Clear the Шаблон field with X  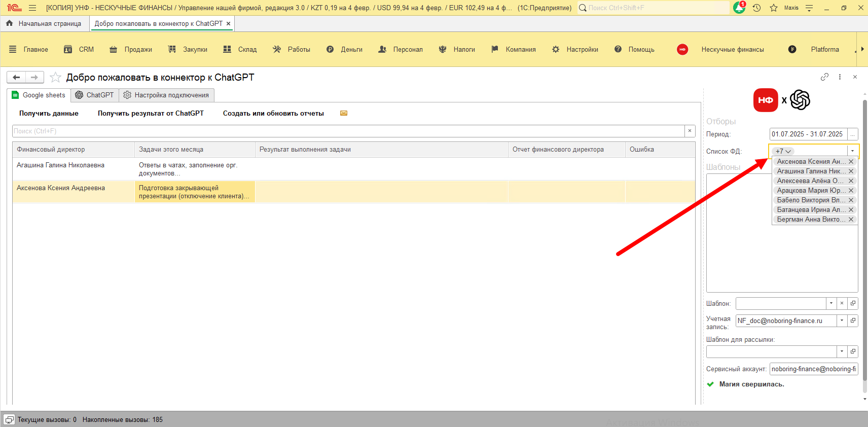842,303
